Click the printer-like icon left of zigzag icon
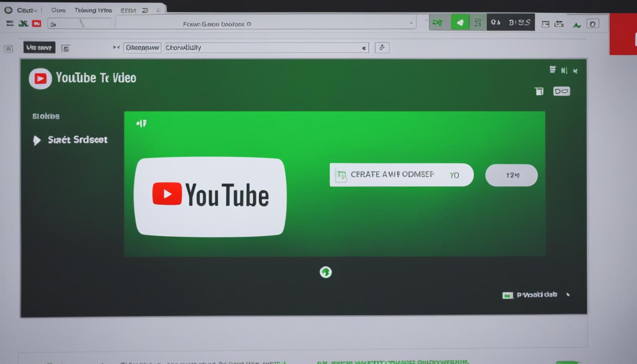637x364 pixels. pyautogui.click(x=559, y=23)
